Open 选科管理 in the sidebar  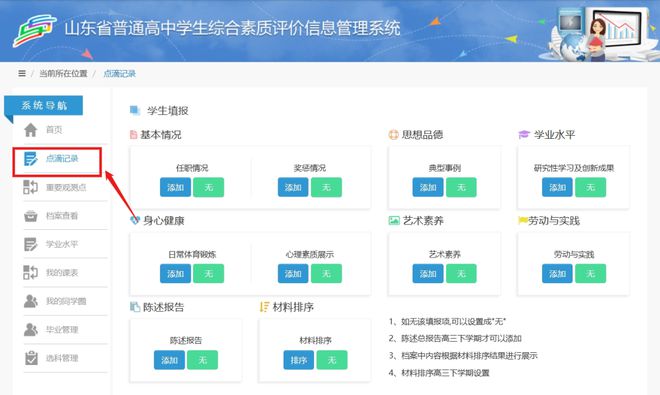[x=62, y=358]
